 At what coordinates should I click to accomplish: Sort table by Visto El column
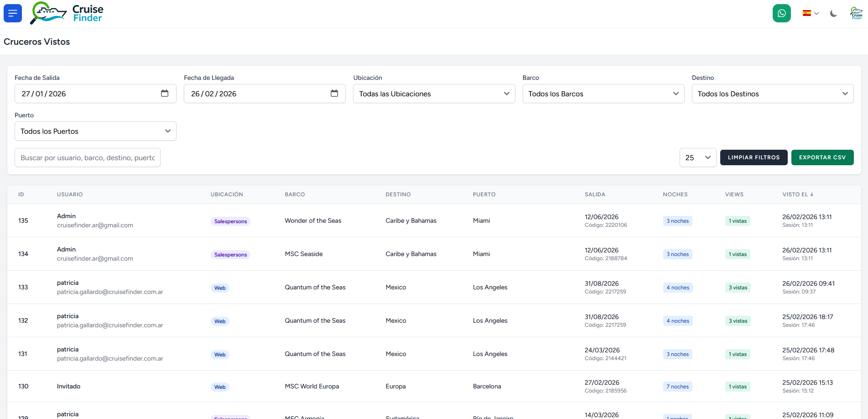[797, 194]
